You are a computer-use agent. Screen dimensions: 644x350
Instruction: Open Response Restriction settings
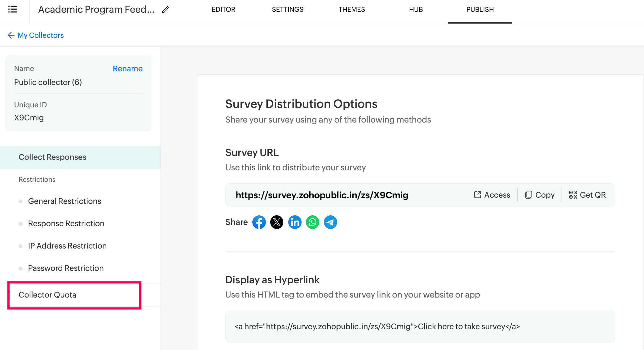[66, 224]
